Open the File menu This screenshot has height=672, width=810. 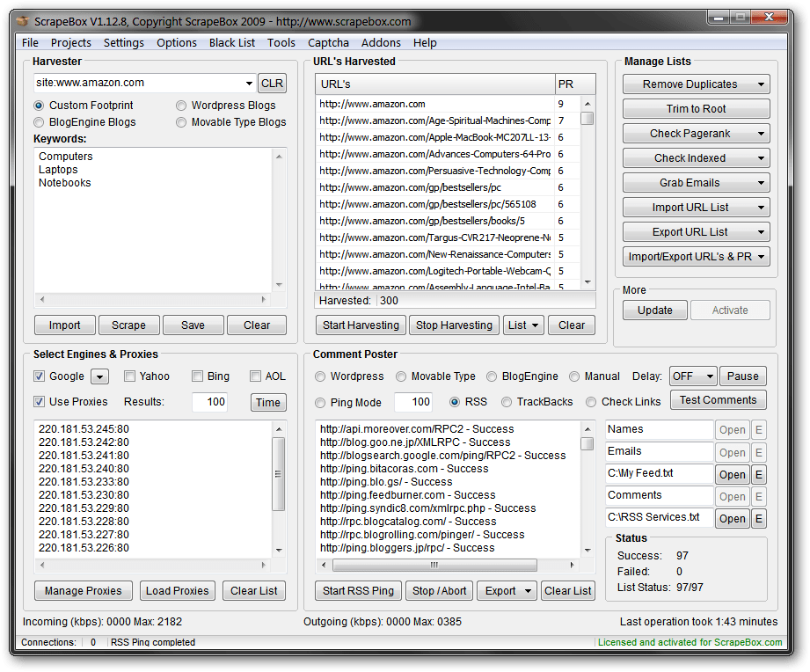(30, 43)
